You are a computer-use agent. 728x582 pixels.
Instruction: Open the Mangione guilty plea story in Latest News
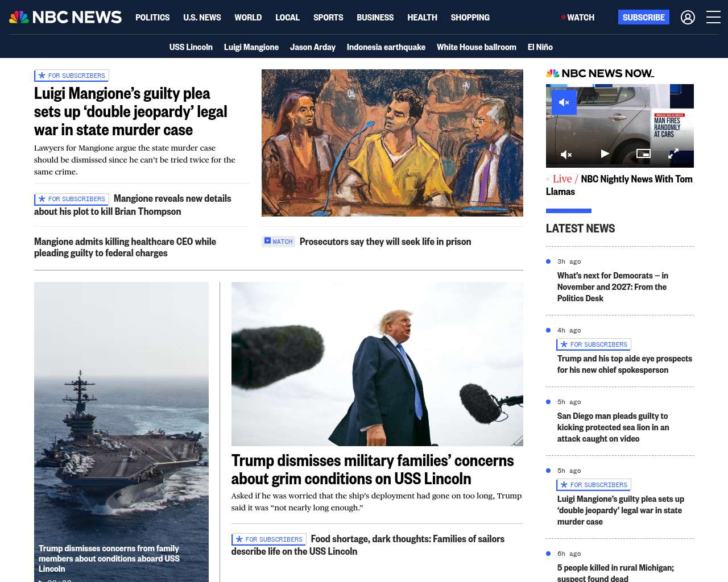pos(621,510)
